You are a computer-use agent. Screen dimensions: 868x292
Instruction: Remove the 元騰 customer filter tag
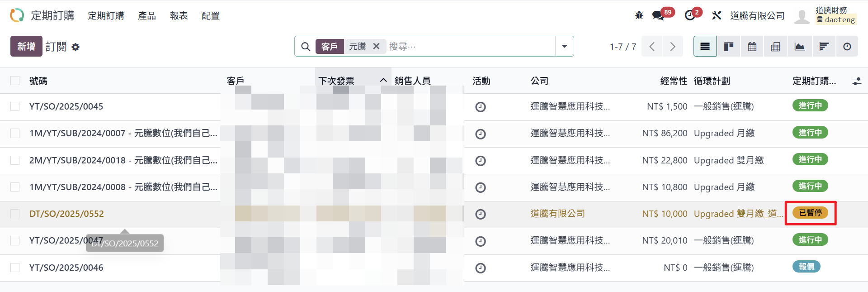(x=376, y=46)
